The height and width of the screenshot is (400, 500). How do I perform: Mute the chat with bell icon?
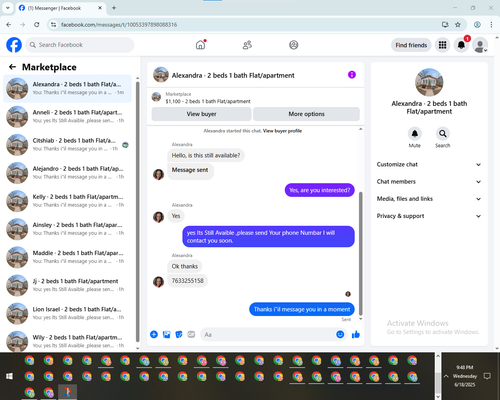click(x=414, y=134)
